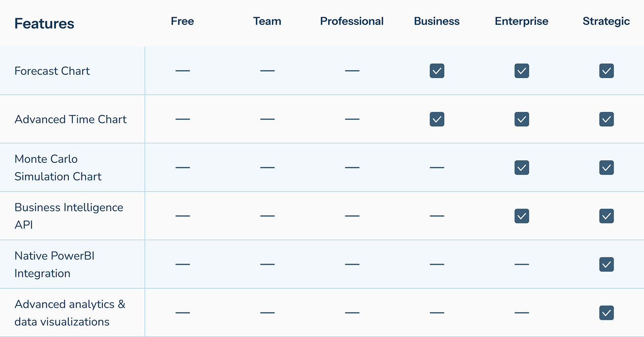
Task: Click Forecast Chart checkmark under Strategic
Action: 606,71
